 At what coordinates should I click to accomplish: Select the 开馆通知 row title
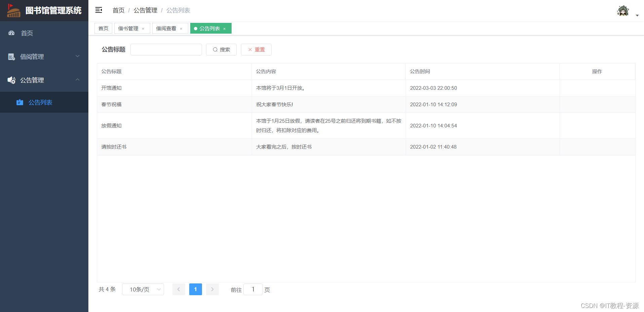[x=112, y=88]
